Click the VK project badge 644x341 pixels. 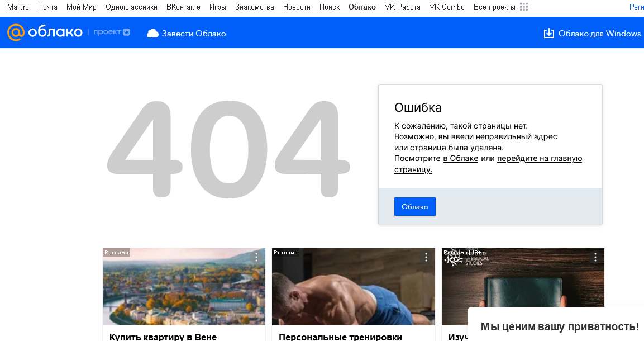126,32
